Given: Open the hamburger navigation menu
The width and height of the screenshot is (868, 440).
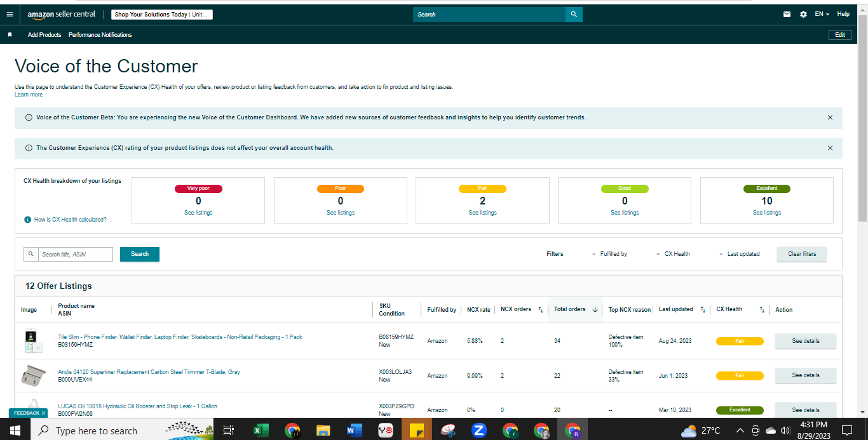Looking at the screenshot, I should pos(10,14).
